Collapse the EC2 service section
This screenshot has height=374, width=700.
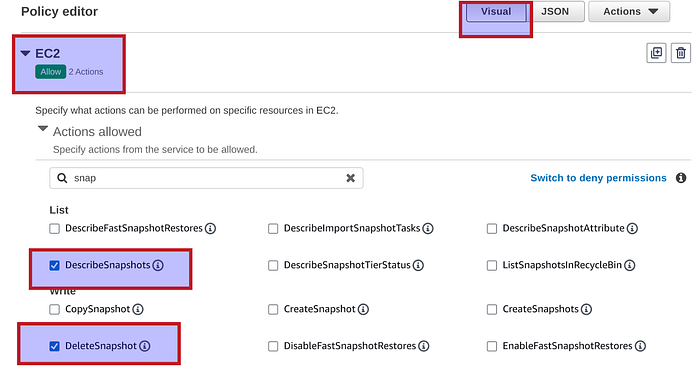click(25, 54)
